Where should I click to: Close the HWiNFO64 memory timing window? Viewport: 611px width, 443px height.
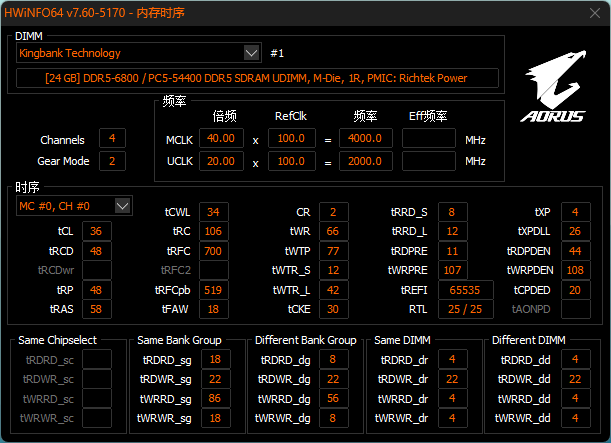(x=595, y=13)
